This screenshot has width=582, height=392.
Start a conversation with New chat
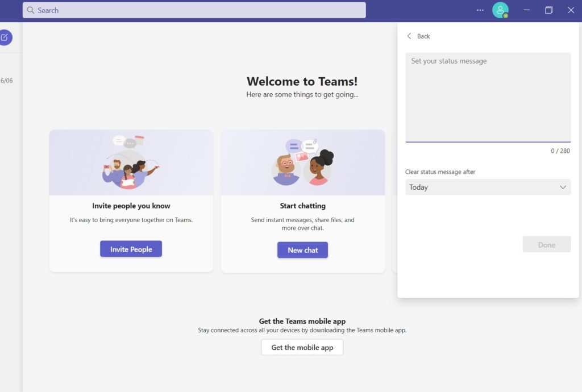click(302, 250)
